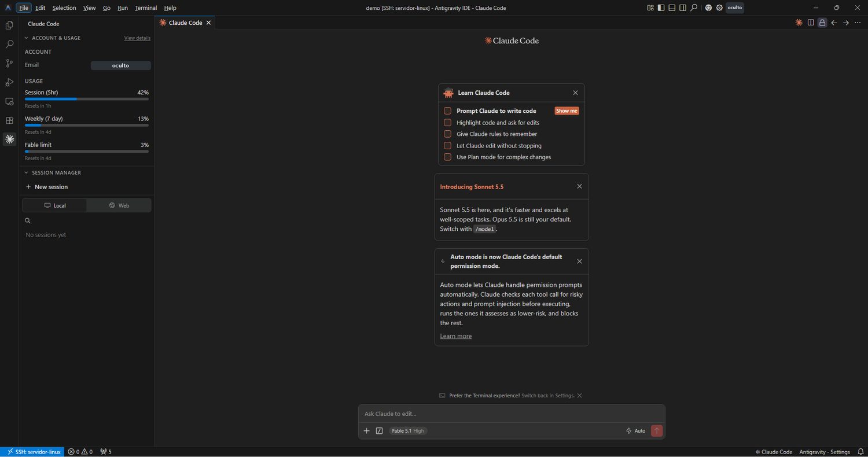Select the Claude Code activity bar icon

point(9,139)
